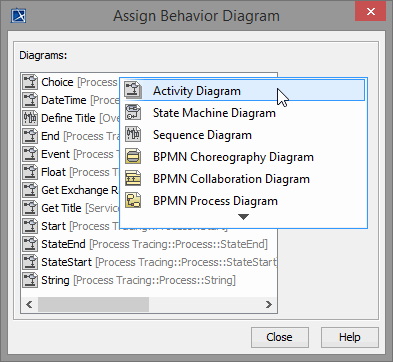Open Help for this dialog
393x362 pixels.
click(350, 337)
